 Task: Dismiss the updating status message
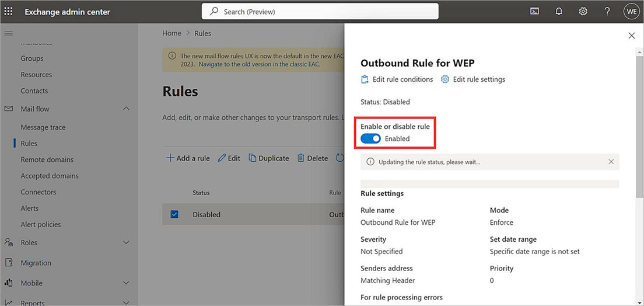tap(611, 162)
